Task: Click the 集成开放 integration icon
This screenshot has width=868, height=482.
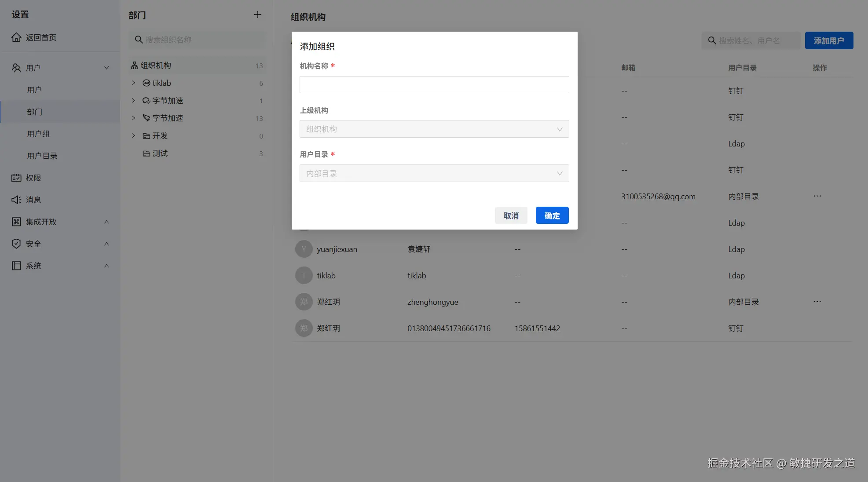Action: click(x=16, y=222)
